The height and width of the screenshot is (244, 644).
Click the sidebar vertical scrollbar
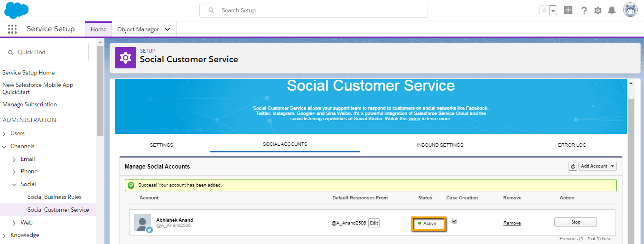coord(100,90)
